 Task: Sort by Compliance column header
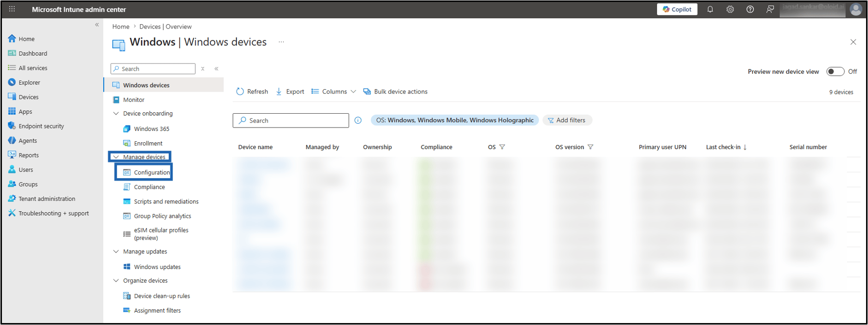[x=436, y=147]
